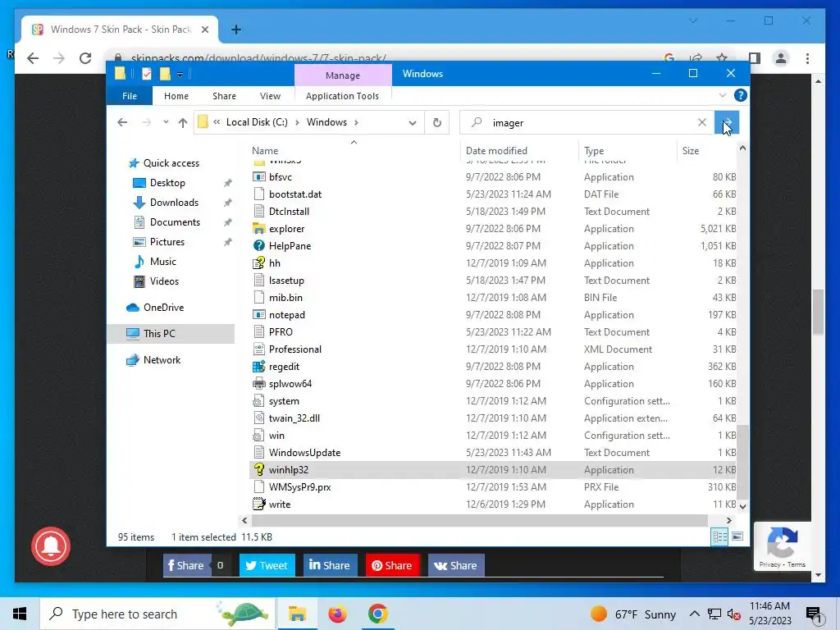Screen dimensions: 840x630
Task: Click New folder quick access toolbar icon
Action: coord(164,74)
